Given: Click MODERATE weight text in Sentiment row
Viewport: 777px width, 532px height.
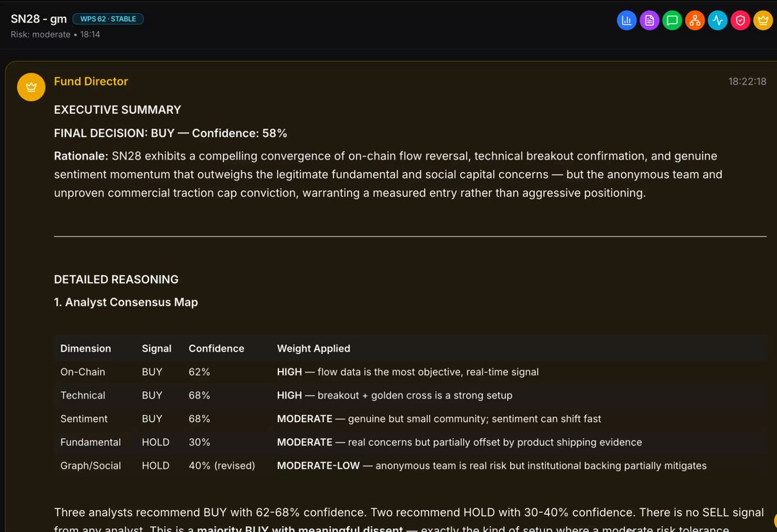Looking at the screenshot, I should pos(304,419).
